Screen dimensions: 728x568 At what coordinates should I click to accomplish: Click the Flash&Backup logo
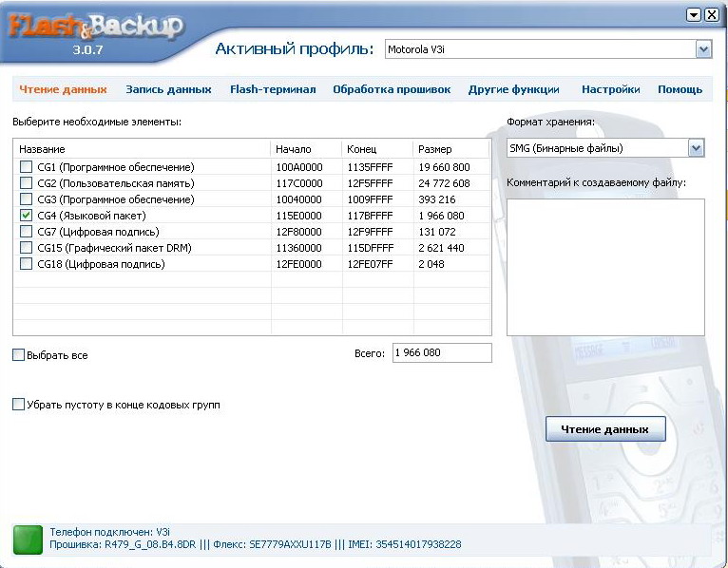point(97,27)
